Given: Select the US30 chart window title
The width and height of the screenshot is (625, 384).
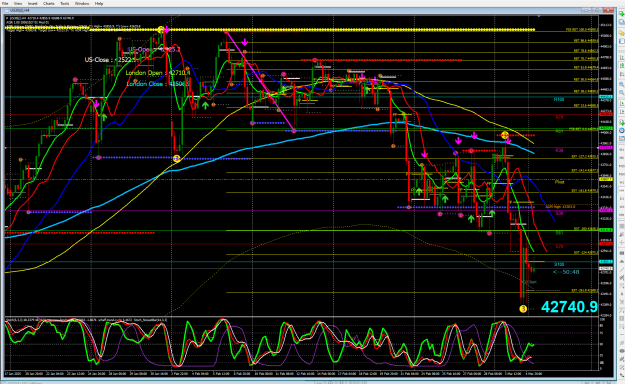Looking at the screenshot, I should (x=20, y=10).
